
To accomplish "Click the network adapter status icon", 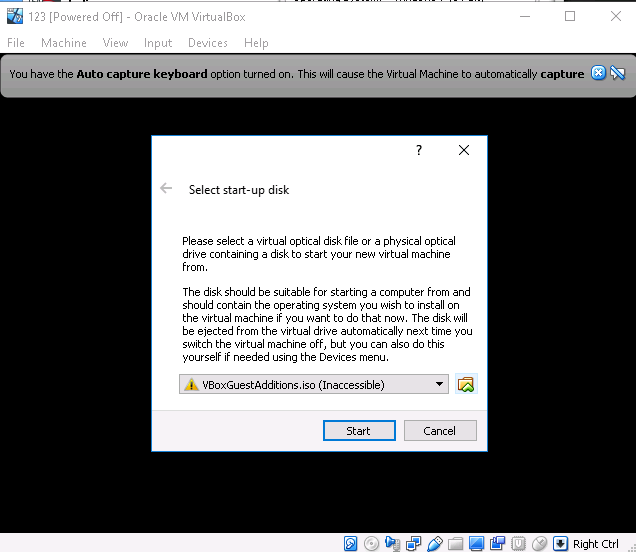I will (x=414, y=544).
